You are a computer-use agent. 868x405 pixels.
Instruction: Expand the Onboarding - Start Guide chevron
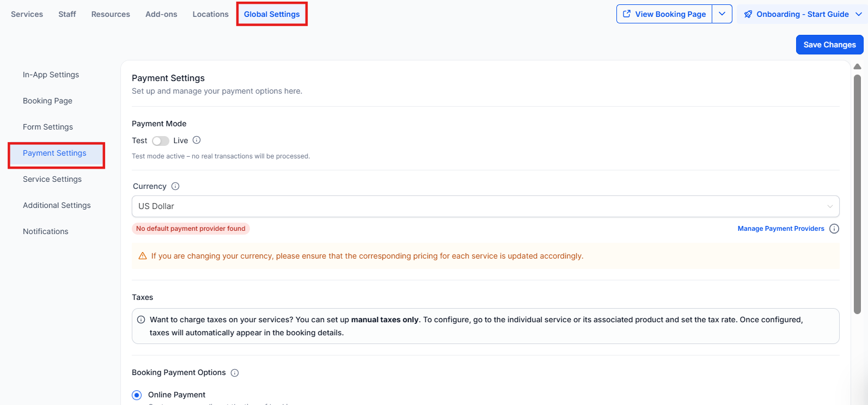tap(859, 14)
